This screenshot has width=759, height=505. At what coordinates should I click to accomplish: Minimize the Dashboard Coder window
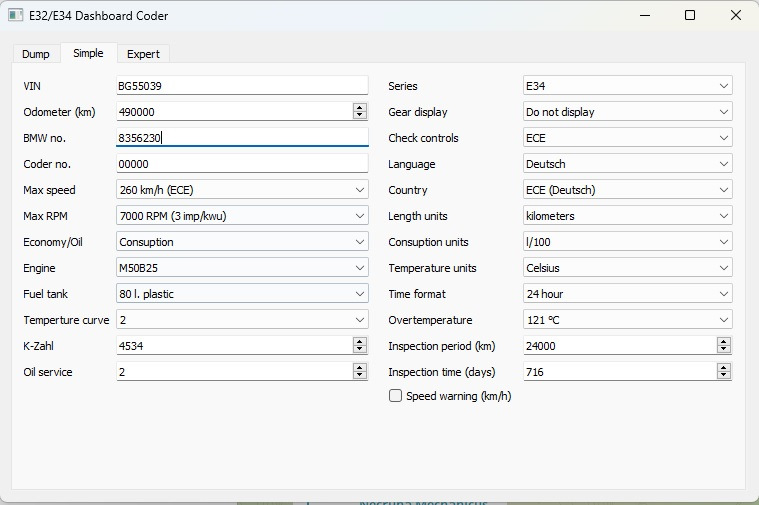(645, 15)
